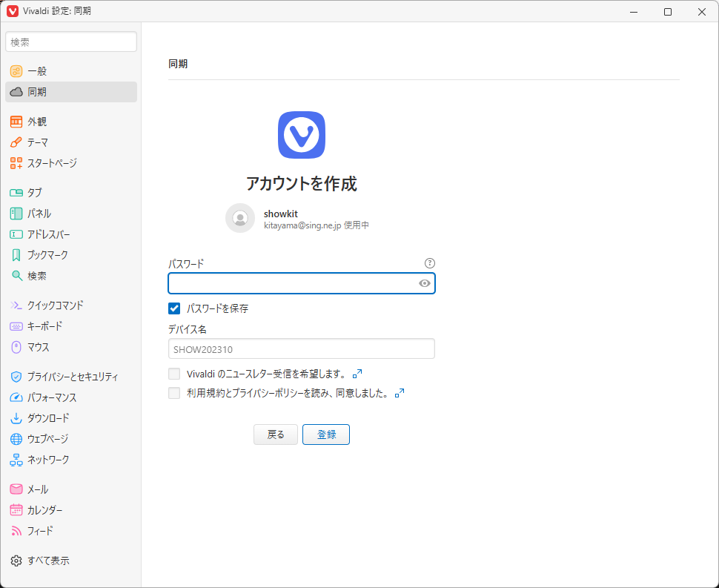Image resolution: width=719 pixels, height=588 pixels.
Task: Select the 外観 label in sidebar
Action: [37, 122]
